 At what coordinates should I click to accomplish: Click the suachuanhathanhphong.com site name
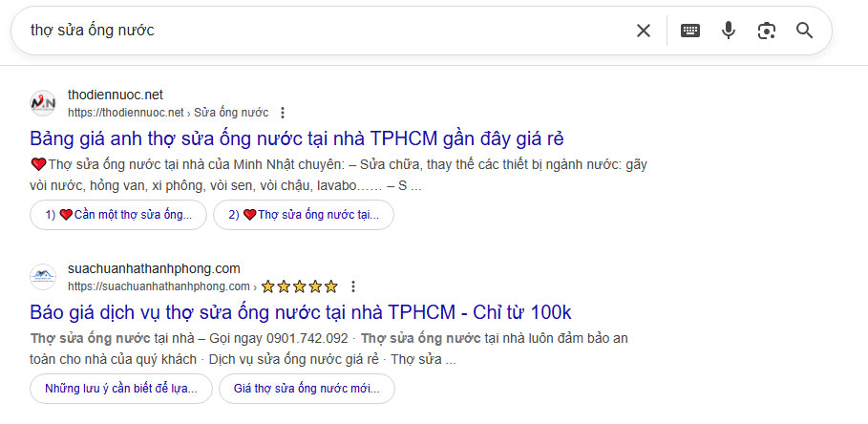pos(154,269)
